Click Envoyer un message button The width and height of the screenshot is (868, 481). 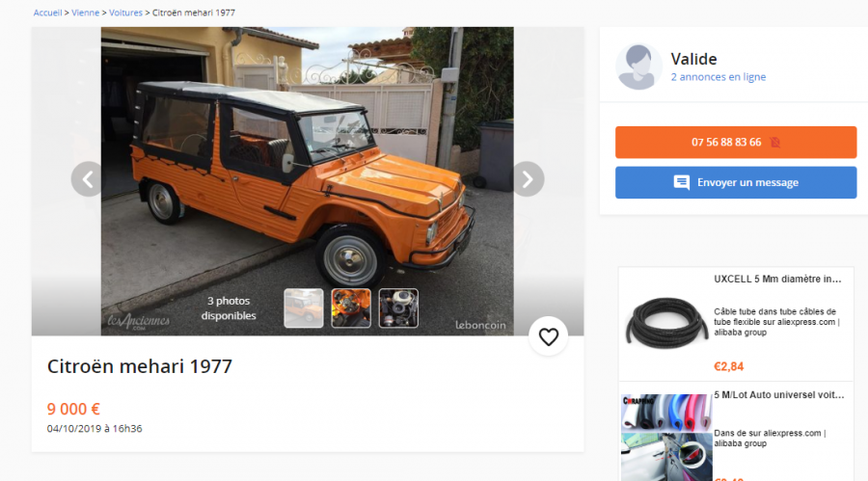736,182
